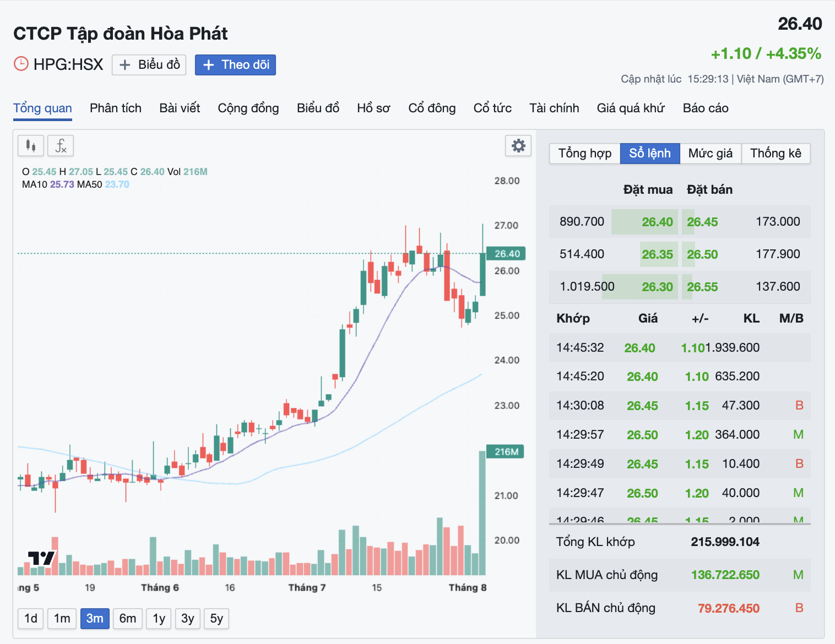Click the 14:45:32 matched trade row
835x644 pixels.
tap(680, 348)
